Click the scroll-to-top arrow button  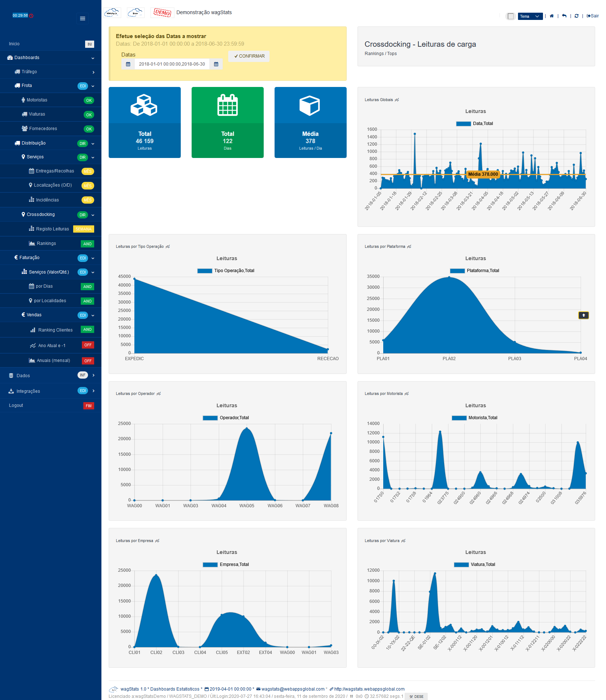coord(584,315)
